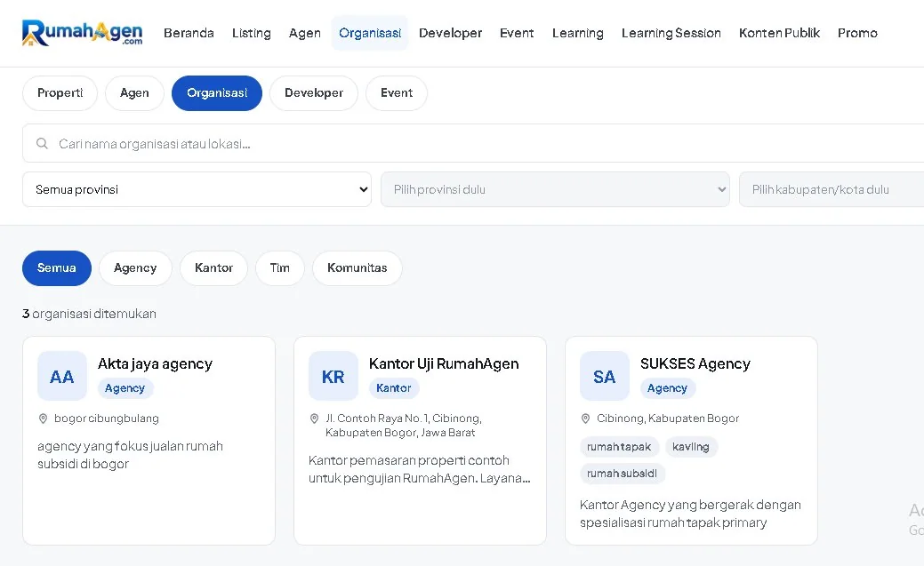Open the SUKSES Agency title
The height and width of the screenshot is (566, 924).
point(695,364)
